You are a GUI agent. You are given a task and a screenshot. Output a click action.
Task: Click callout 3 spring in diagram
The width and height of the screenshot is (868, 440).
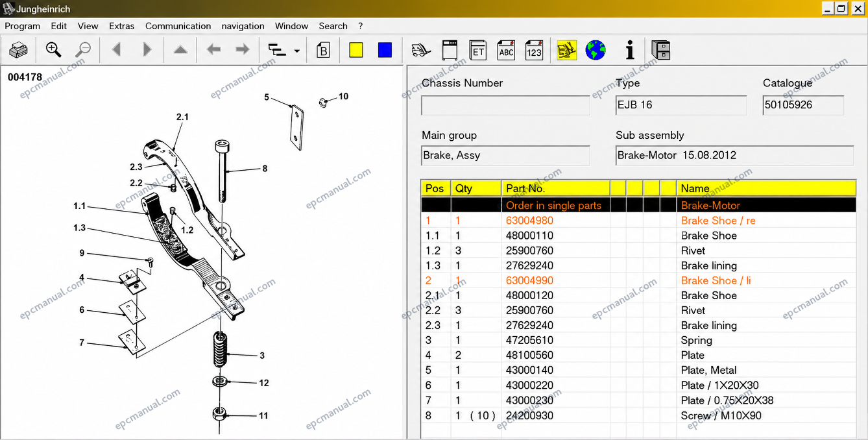[x=262, y=356]
